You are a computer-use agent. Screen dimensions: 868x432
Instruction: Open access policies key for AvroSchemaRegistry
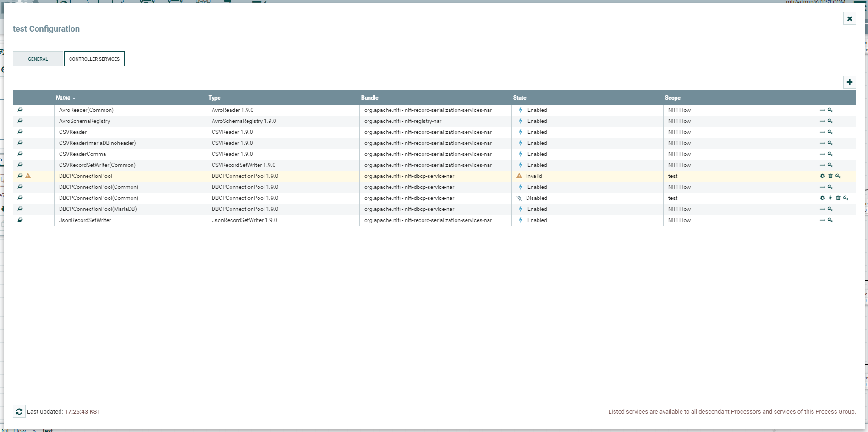(x=831, y=121)
